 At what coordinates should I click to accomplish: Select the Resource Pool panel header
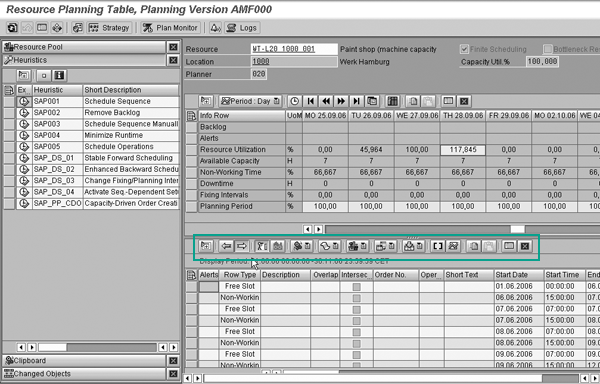[x=84, y=47]
